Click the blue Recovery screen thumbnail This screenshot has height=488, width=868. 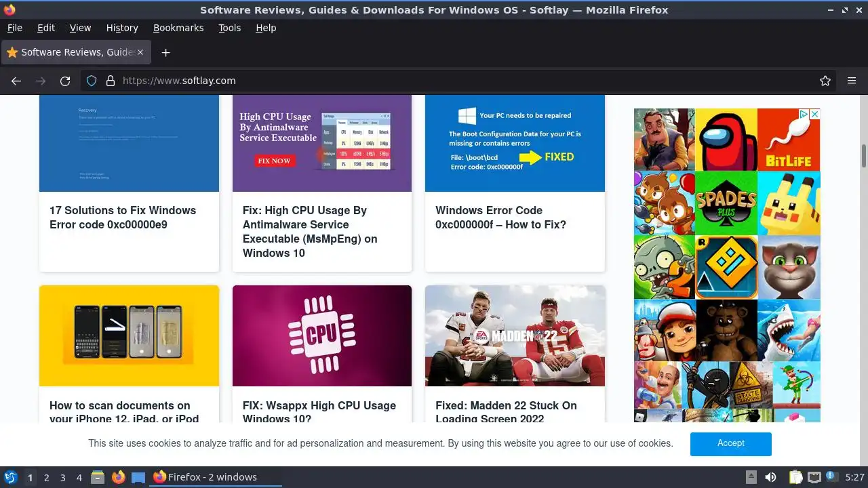click(129, 143)
